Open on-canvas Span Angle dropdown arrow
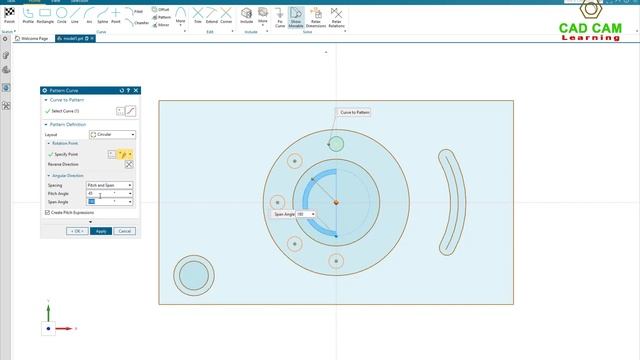Screen dimensions: 640x360 [x=313, y=214]
